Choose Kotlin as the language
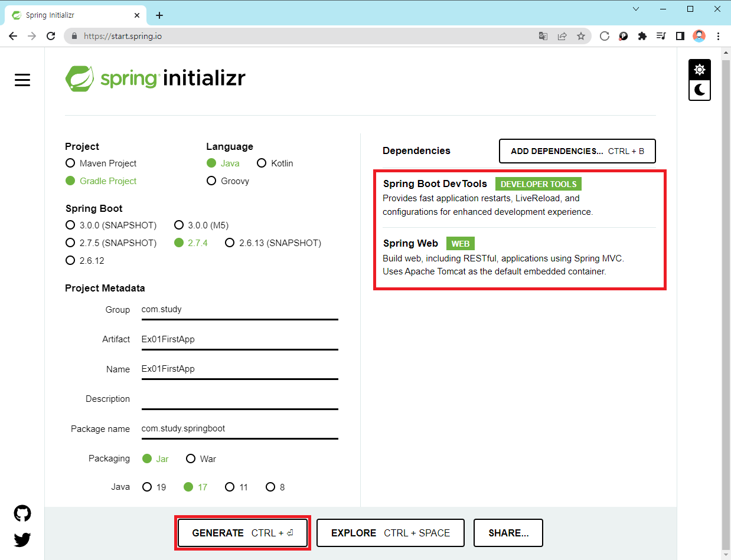731x560 pixels. (x=275, y=163)
